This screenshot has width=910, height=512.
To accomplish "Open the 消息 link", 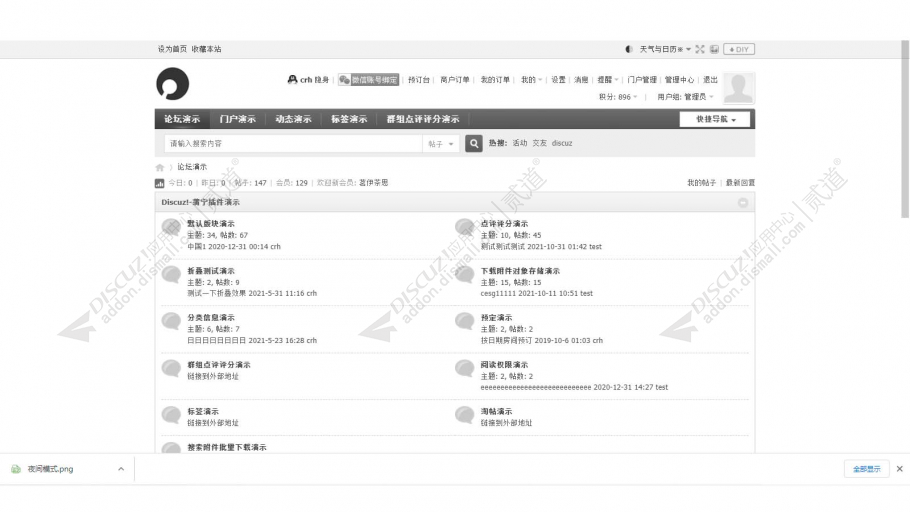I will (x=581, y=80).
